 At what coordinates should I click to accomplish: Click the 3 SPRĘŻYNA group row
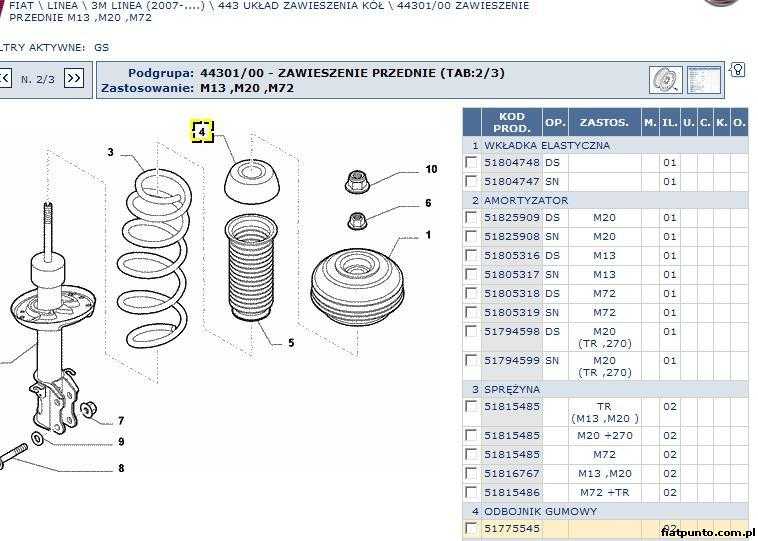pyautogui.click(x=605, y=389)
